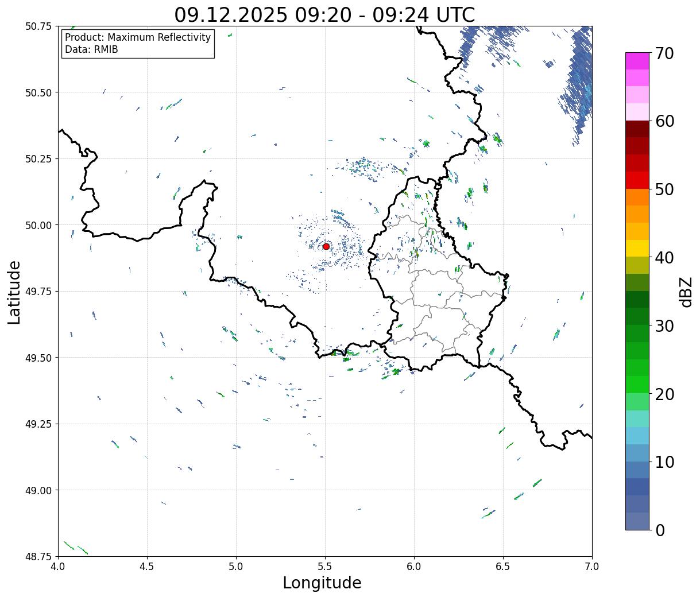Click the colorbar tick label 50
Image resolution: width=700 pixels, height=597 pixels.
tap(664, 189)
